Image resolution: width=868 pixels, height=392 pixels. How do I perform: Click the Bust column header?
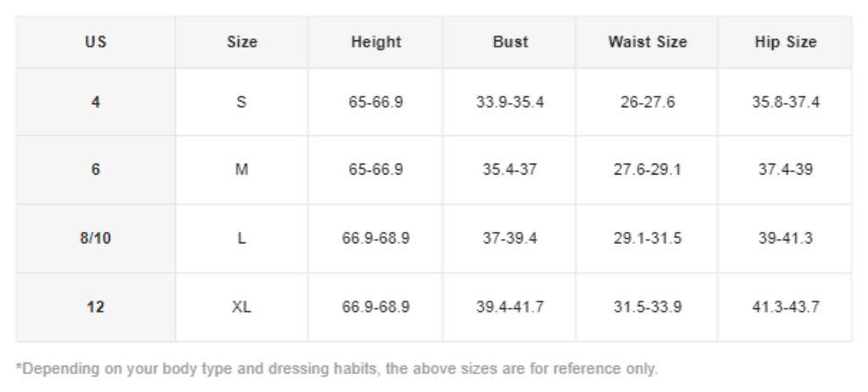[x=510, y=42]
